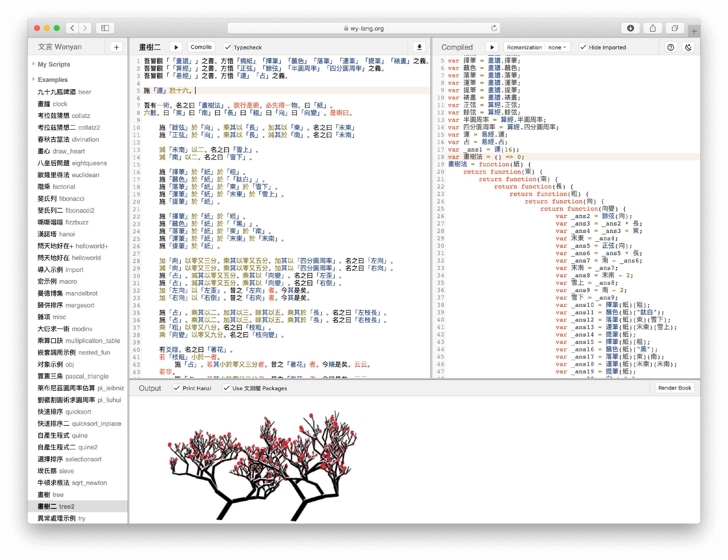Screen dimensions: 728x560
Task: Click the rendered plum tree output image
Action: point(263,465)
